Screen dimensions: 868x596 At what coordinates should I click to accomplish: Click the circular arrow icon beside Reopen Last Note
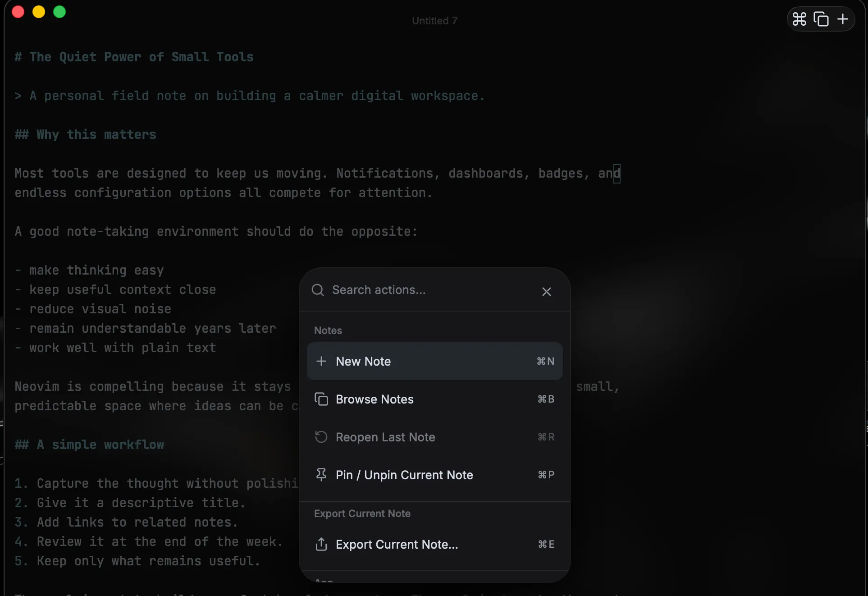tap(321, 437)
